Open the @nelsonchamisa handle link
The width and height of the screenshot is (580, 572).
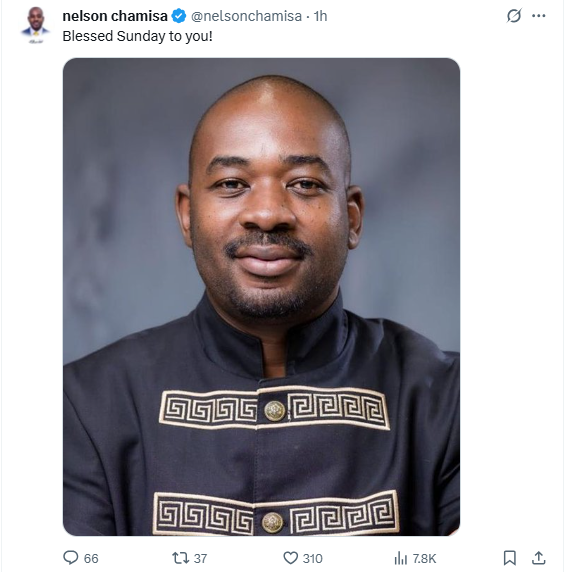246,16
